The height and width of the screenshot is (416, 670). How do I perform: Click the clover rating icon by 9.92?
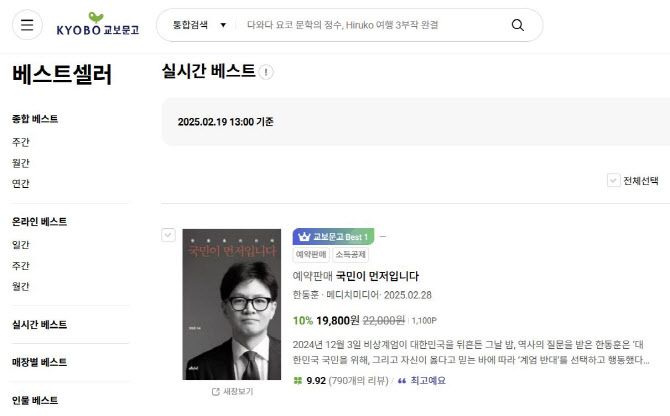[x=298, y=381]
